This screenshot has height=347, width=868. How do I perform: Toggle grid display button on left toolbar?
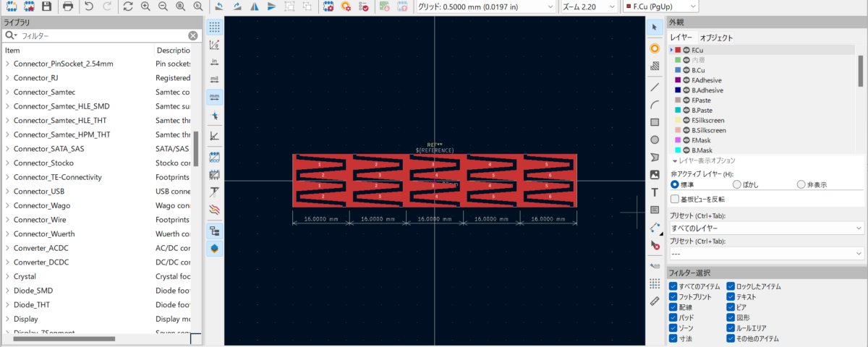[215, 27]
